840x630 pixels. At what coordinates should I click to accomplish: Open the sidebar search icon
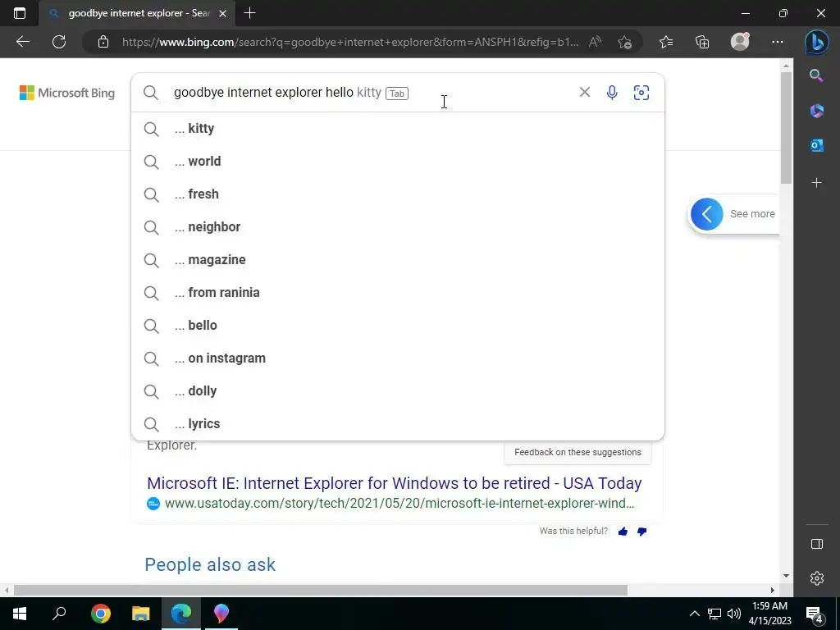coord(816,75)
